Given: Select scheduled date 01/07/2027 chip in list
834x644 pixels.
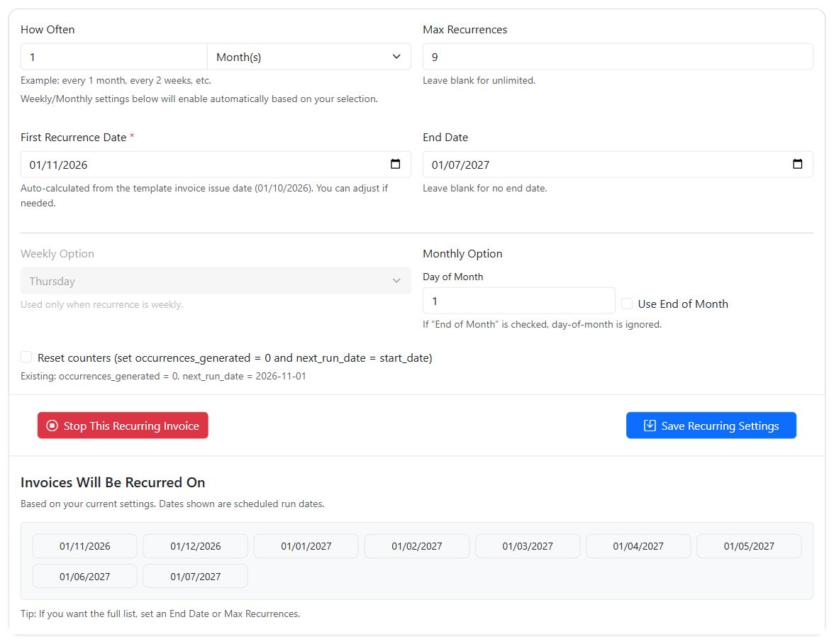Looking at the screenshot, I should (195, 577).
